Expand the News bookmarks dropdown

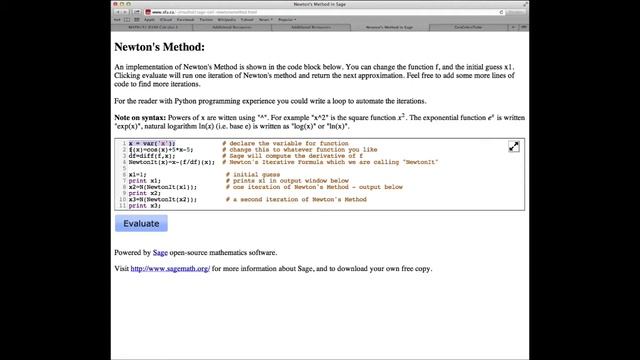click(265, 20)
